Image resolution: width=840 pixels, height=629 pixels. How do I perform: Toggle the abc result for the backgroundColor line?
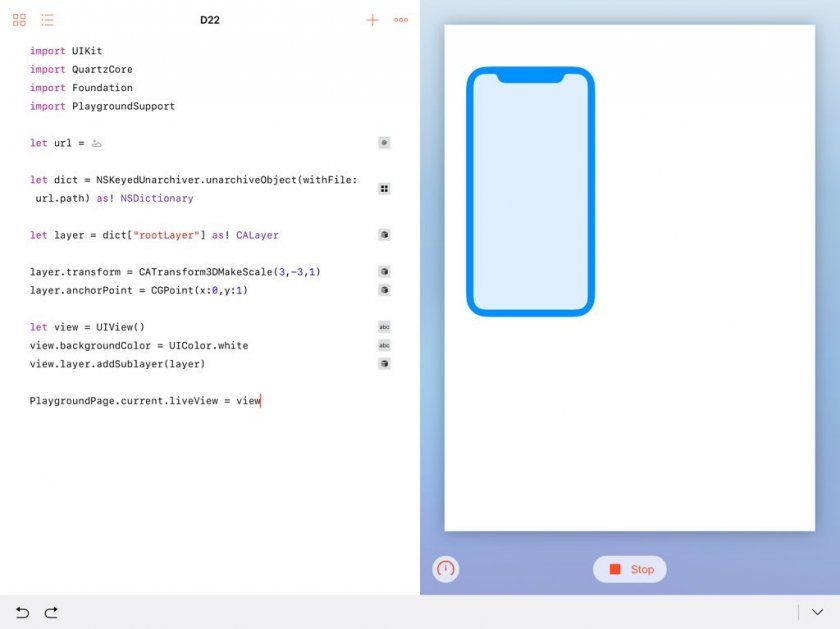[x=384, y=345]
